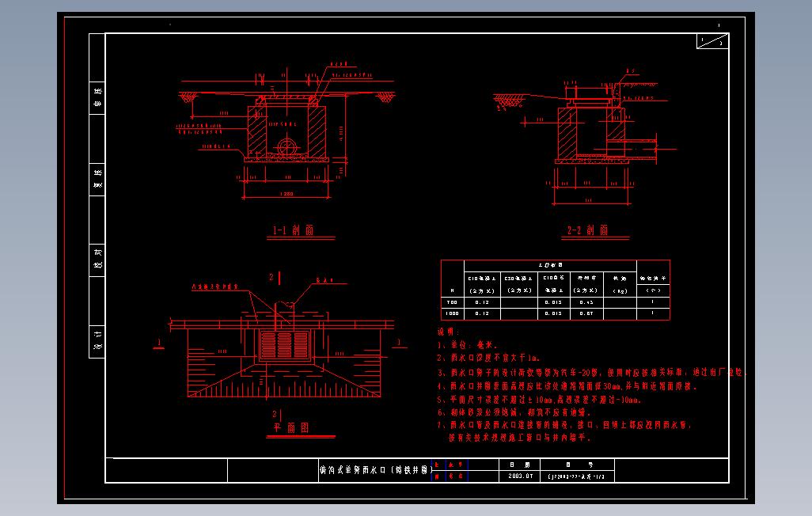Select the '1000' value in the table

point(452,313)
